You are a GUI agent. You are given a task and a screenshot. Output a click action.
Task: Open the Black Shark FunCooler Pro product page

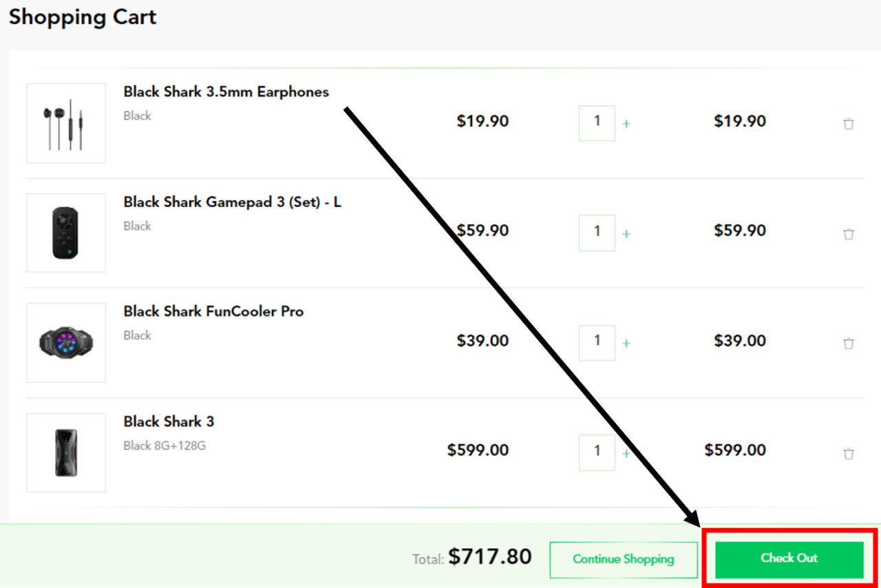(213, 311)
